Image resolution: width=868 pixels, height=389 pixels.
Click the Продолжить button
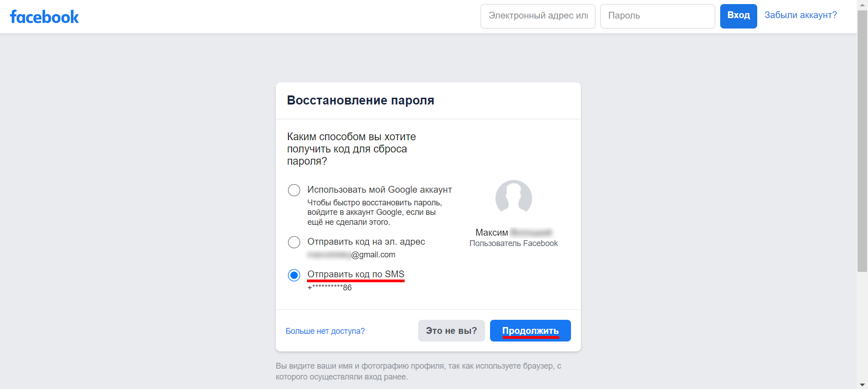[x=530, y=331]
